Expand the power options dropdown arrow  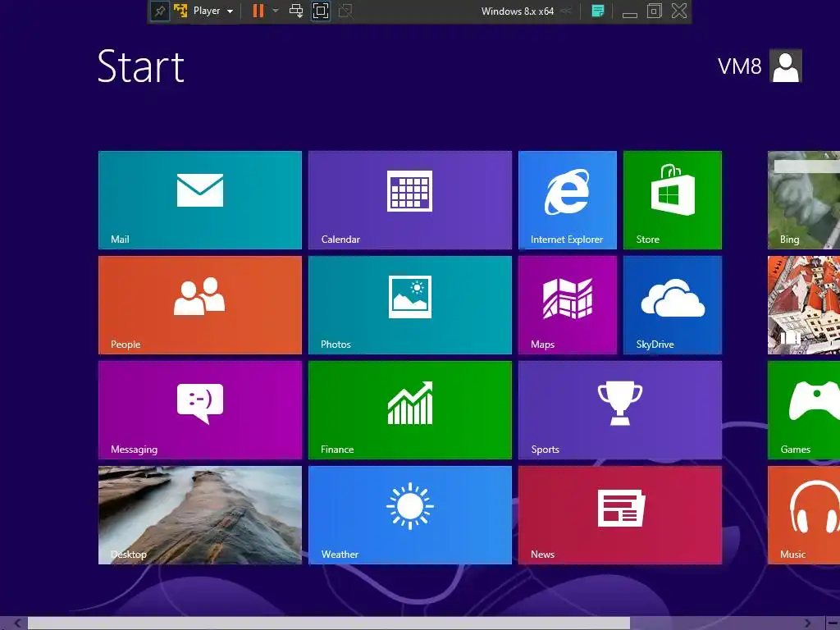coord(276,11)
